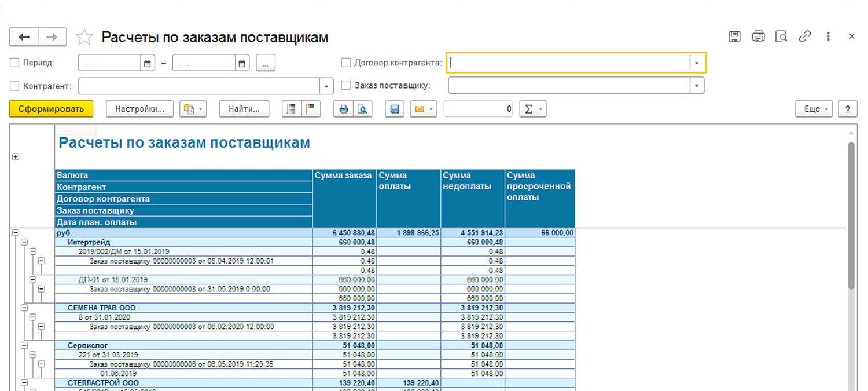Expand the Контрагент field dropdown arrow
Image resolution: width=868 pixels, height=391 pixels.
[327, 86]
